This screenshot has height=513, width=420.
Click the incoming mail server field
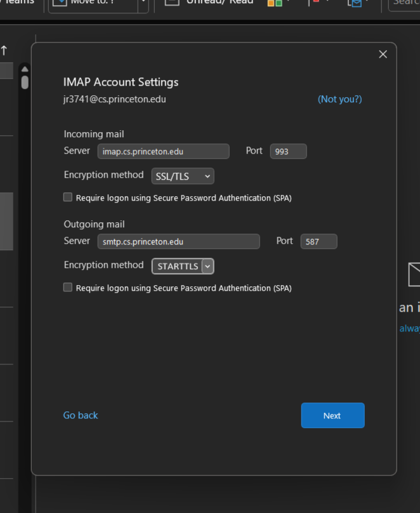164,151
